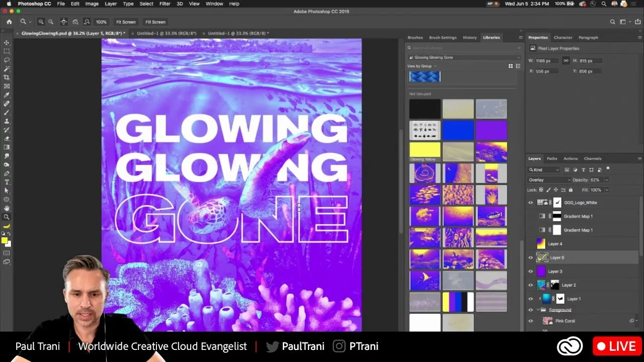The height and width of the screenshot is (362, 644).
Task: Select the Move tool
Action: point(7,43)
